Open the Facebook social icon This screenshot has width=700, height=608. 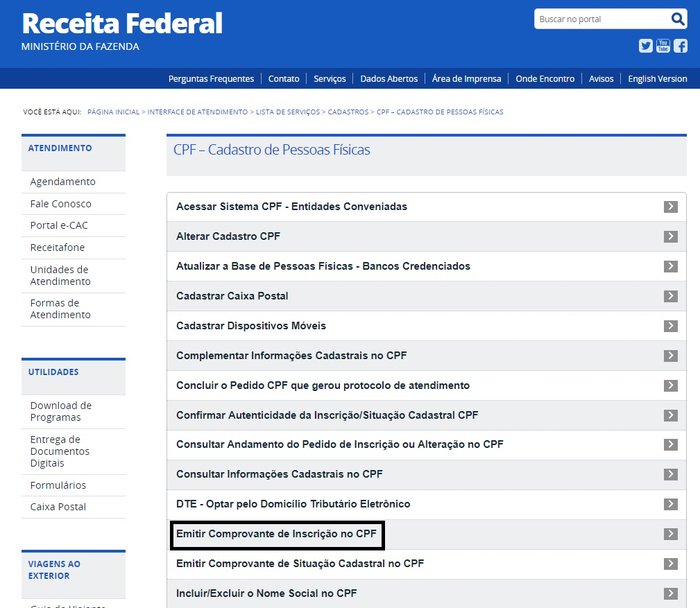click(680, 46)
